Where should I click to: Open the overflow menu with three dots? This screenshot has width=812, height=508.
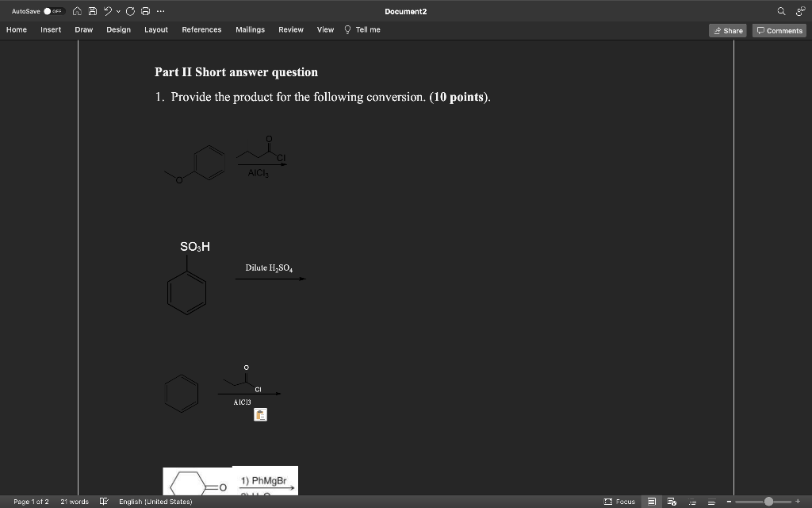pyautogui.click(x=160, y=11)
